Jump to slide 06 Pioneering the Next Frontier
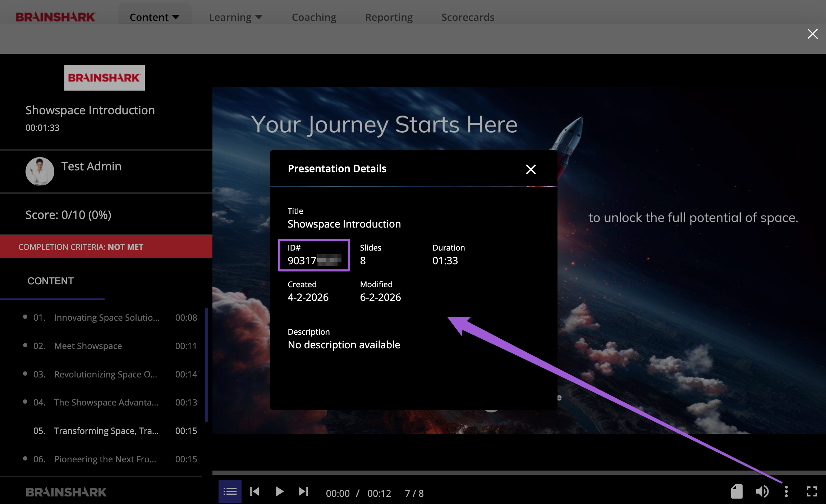826x504 pixels. pyautogui.click(x=110, y=459)
